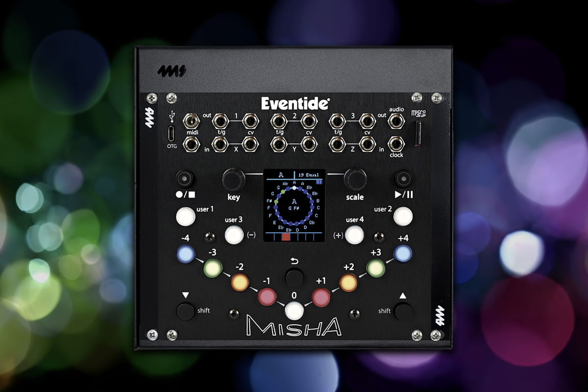The height and width of the screenshot is (392, 588).
Task: Click the scale knob
Action: [355, 179]
